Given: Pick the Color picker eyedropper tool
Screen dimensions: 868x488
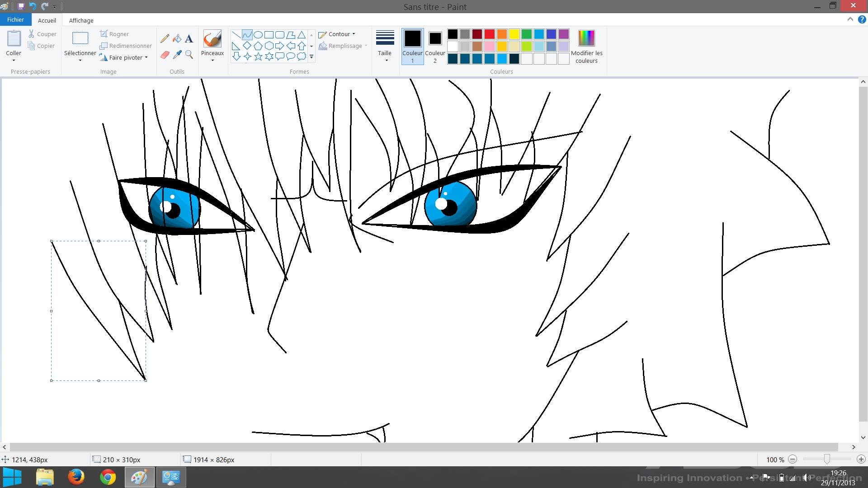Looking at the screenshot, I should (177, 55).
